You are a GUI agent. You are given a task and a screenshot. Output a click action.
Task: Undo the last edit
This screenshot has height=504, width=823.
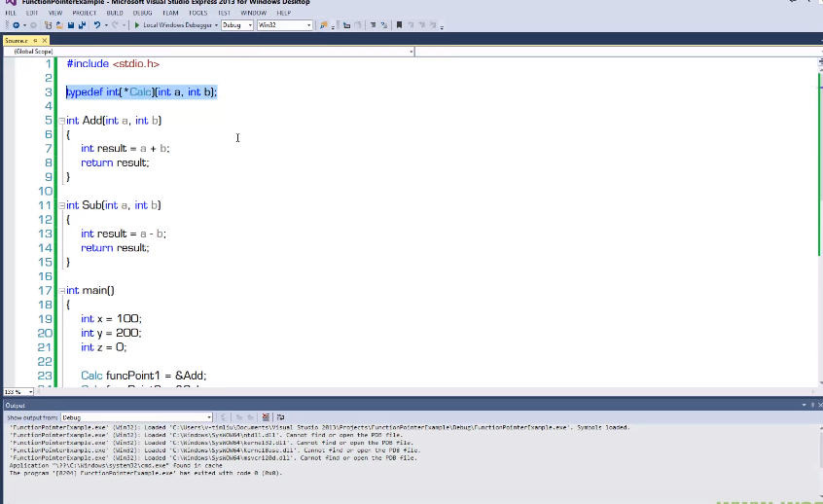pyautogui.click(x=97, y=25)
